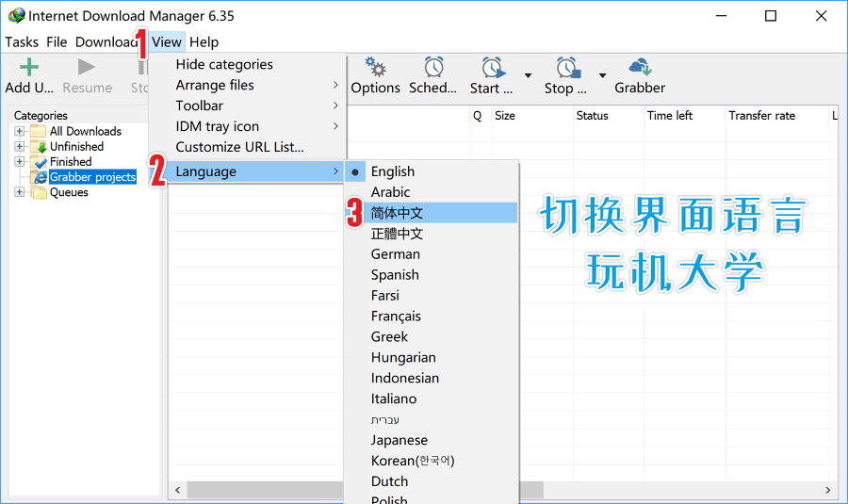Open the Help menu
Image resolution: width=848 pixels, height=504 pixels.
[x=204, y=41]
